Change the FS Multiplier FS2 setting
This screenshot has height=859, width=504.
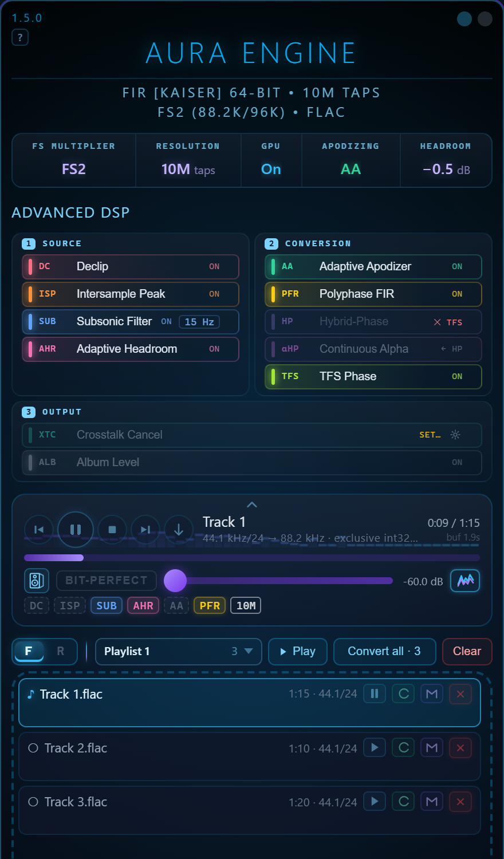74,160
